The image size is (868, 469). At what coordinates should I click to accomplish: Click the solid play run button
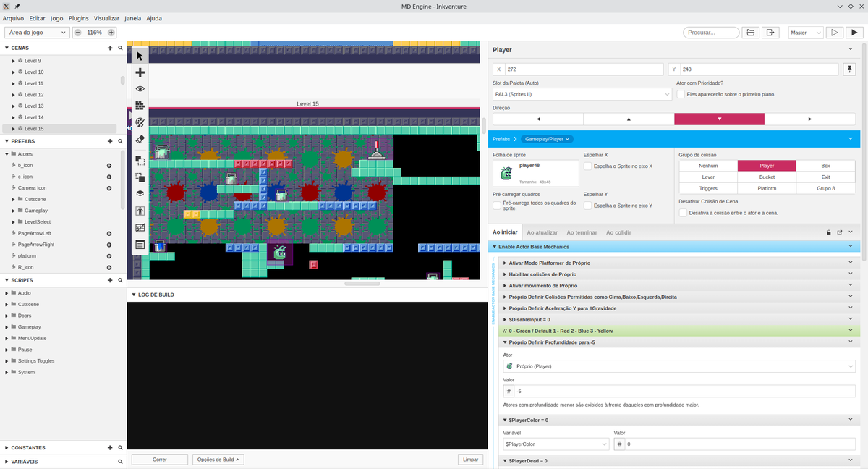point(855,33)
